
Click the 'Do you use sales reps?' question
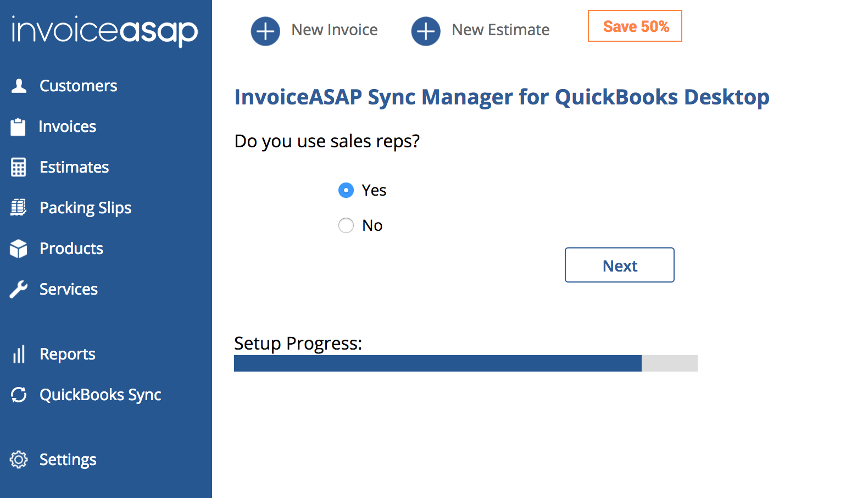327,141
